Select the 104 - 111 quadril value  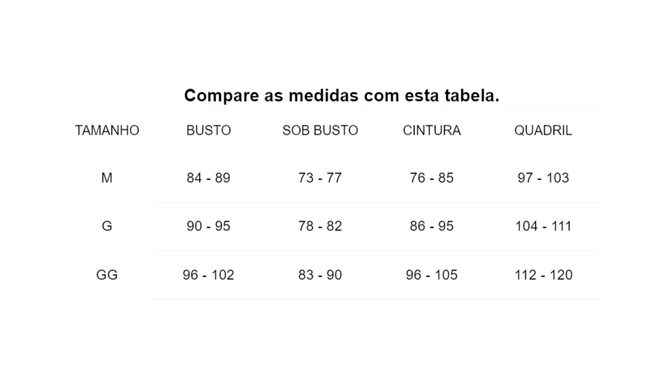point(543,226)
